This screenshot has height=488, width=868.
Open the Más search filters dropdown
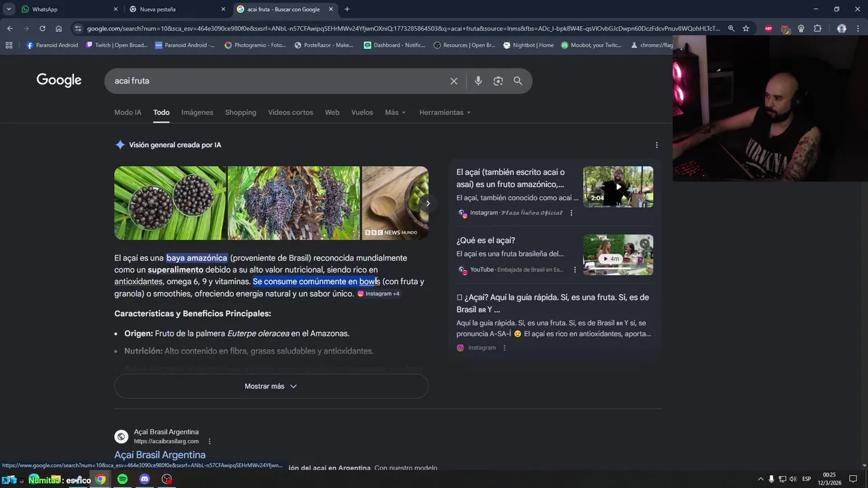395,113
